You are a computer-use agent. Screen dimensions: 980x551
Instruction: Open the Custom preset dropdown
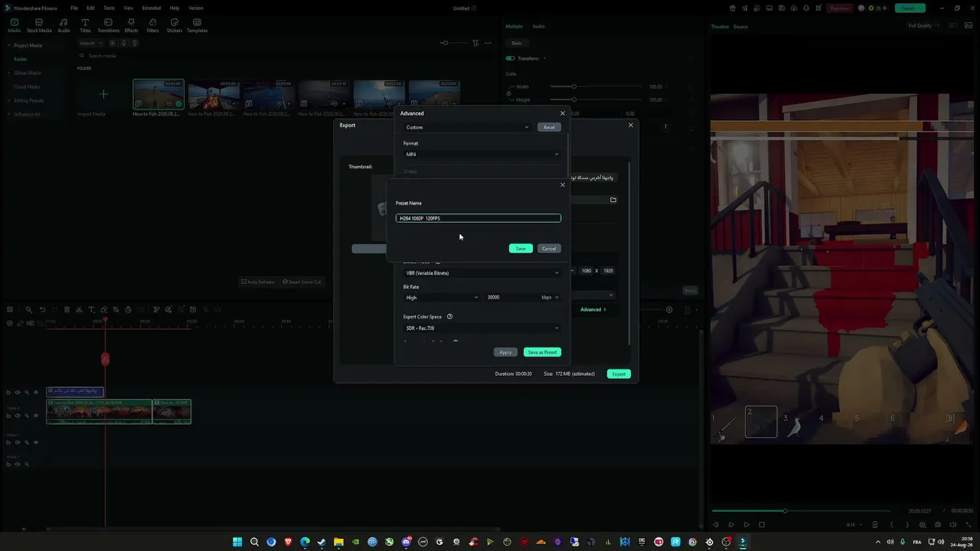[x=467, y=127]
